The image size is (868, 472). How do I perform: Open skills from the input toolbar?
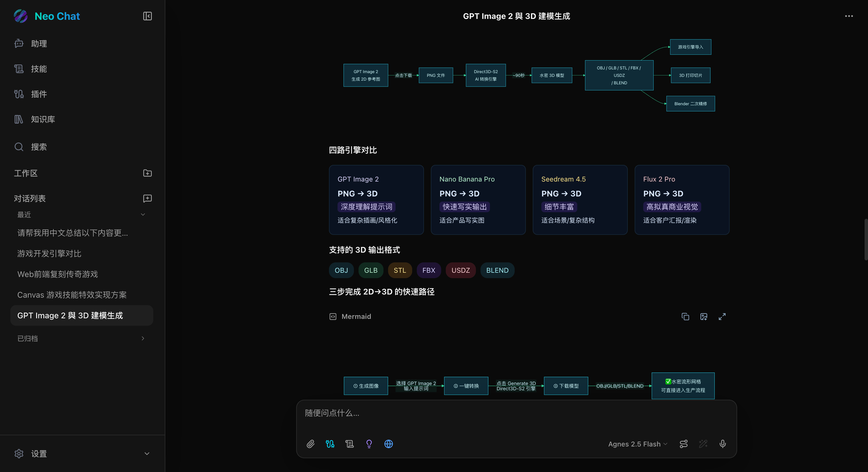coord(349,444)
